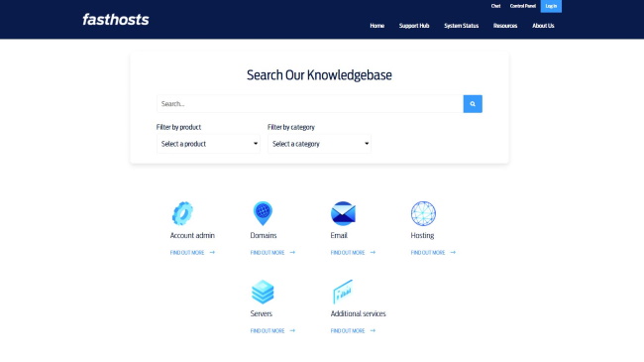Click the Filter by category label
The width and height of the screenshot is (644, 362).
point(291,127)
